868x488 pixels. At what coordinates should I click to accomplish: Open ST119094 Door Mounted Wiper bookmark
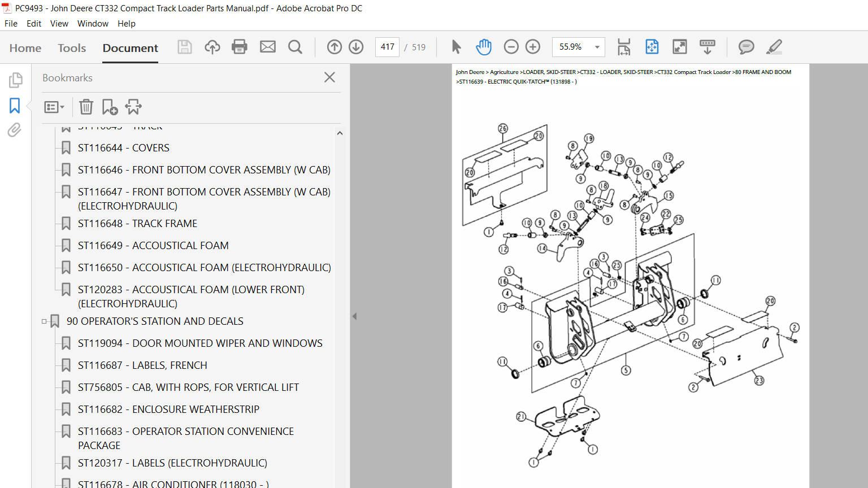pos(200,343)
